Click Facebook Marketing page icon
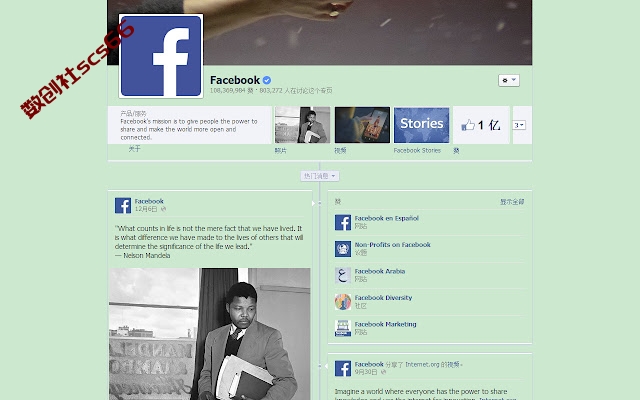 coord(343,329)
